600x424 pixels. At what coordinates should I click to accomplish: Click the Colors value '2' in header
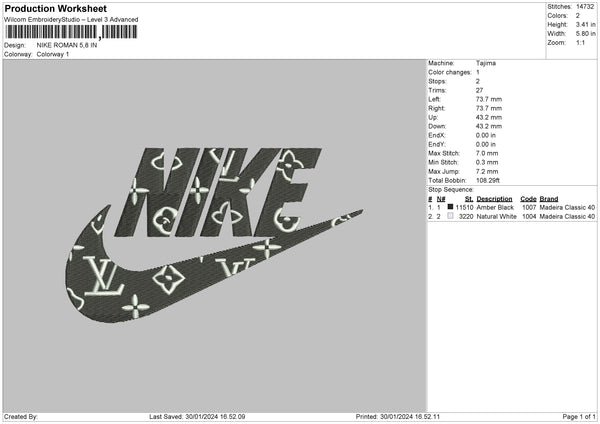pos(578,16)
